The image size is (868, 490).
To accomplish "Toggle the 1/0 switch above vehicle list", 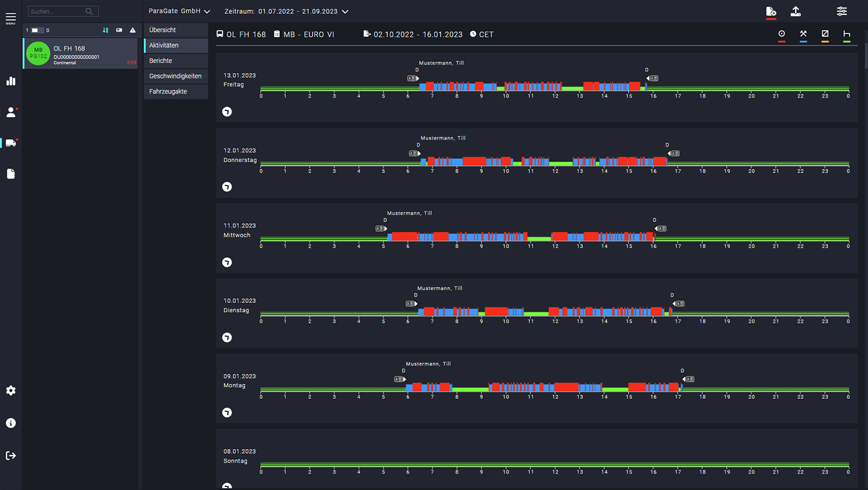I will tap(37, 30).
